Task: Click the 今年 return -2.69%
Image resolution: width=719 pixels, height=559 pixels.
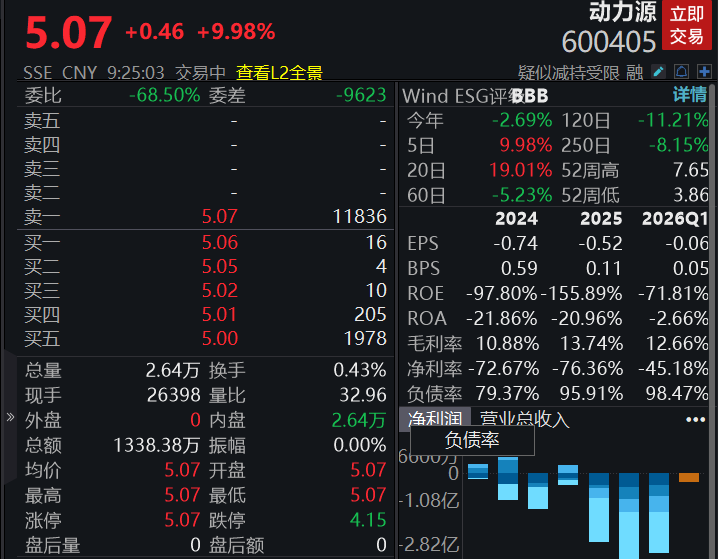Action: tap(522, 120)
